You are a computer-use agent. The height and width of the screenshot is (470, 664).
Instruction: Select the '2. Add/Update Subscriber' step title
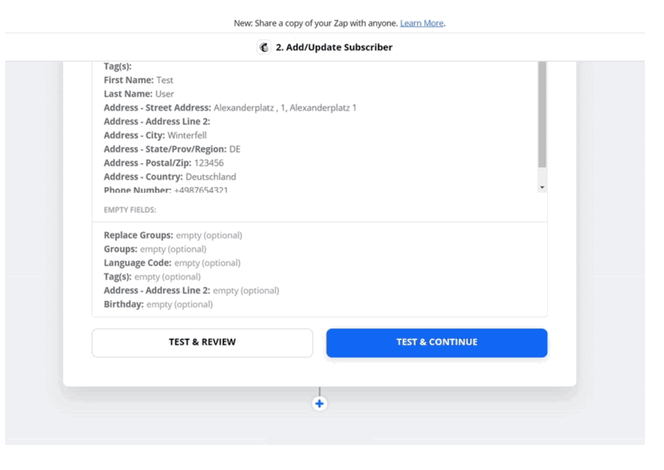pyautogui.click(x=334, y=47)
